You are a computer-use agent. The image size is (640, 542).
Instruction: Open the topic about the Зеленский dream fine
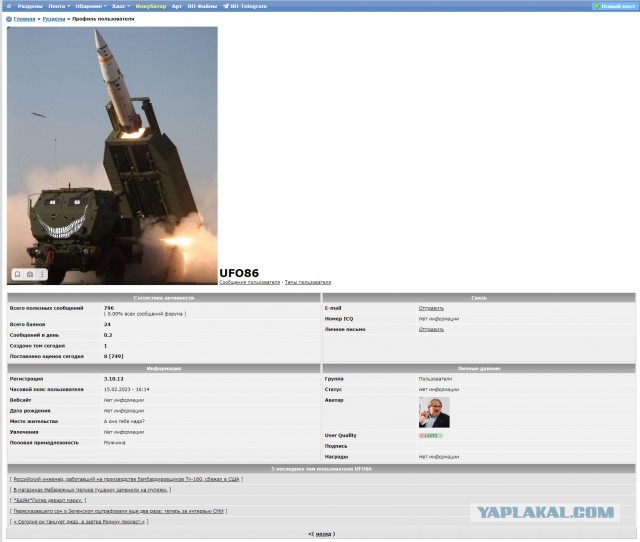coord(118,511)
